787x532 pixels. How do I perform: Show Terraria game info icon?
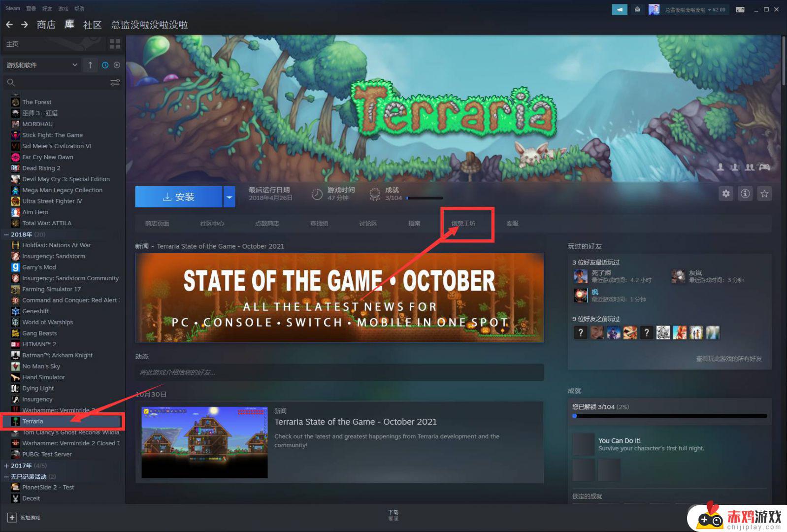coord(745,194)
